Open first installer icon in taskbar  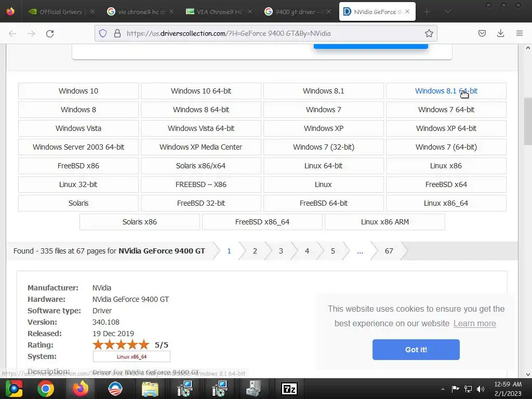(x=185, y=389)
